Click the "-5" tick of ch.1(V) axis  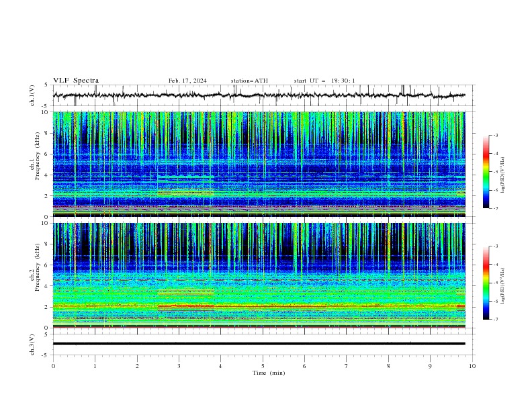(46, 106)
